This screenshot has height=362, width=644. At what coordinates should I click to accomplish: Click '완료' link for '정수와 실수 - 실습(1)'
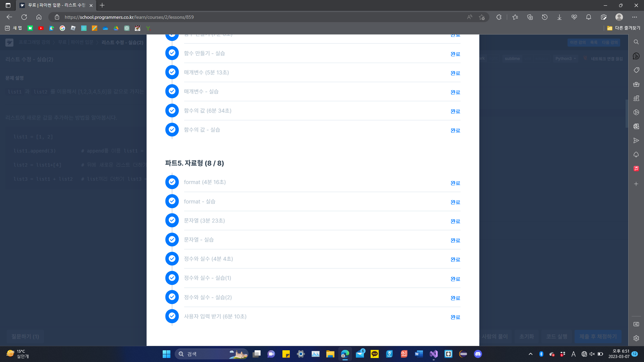[455, 279]
